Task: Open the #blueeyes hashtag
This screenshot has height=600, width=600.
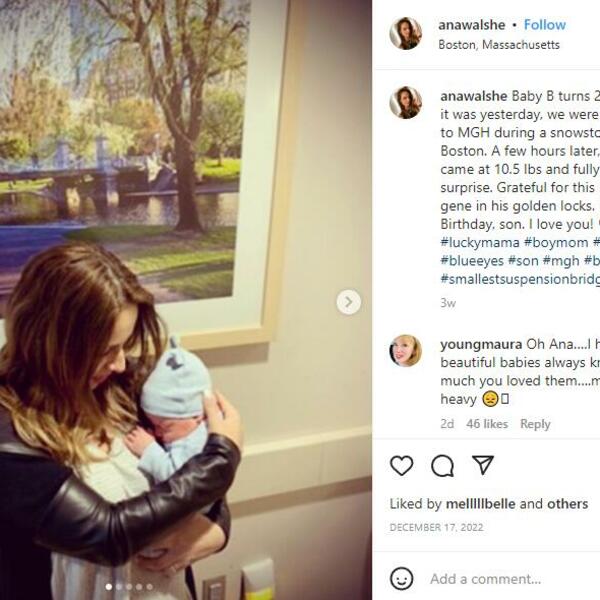Action: tap(472, 261)
